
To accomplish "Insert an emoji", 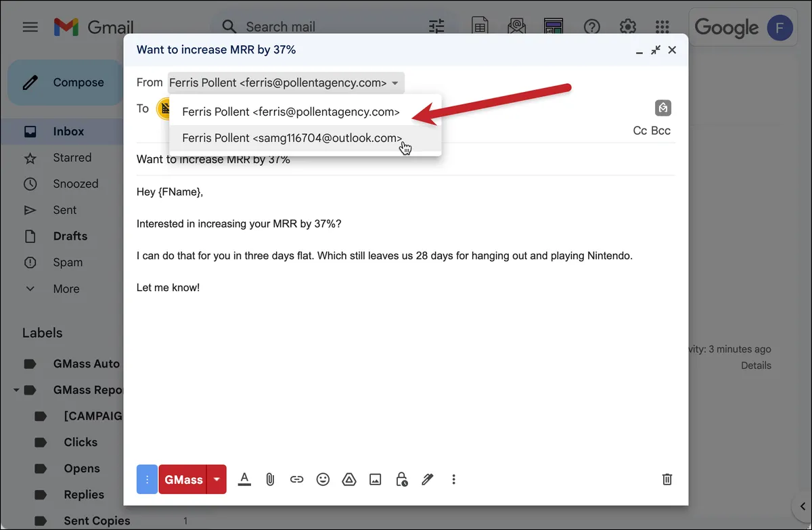I will point(323,479).
